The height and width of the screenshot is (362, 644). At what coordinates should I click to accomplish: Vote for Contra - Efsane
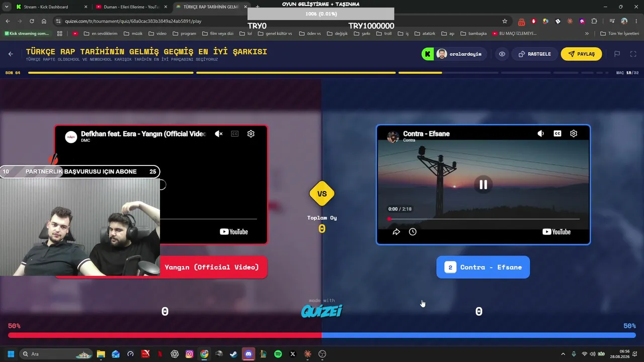pos(483,267)
